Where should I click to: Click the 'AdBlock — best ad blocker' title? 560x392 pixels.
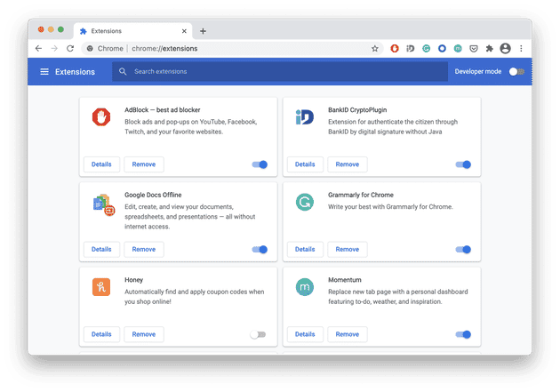click(163, 110)
